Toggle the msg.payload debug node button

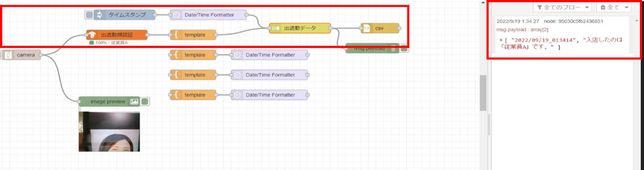pyautogui.click(x=404, y=49)
